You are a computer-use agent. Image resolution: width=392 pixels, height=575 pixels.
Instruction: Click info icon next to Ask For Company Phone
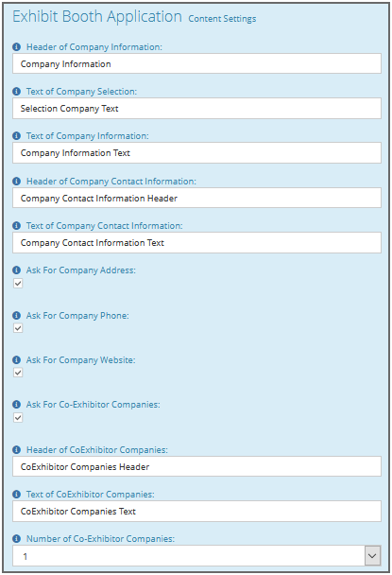pos(16,315)
